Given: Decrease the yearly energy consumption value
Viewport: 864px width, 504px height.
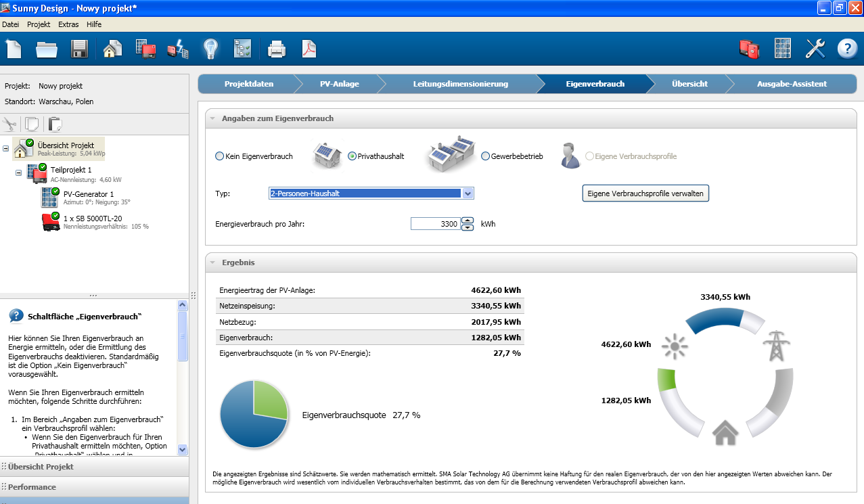Looking at the screenshot, I should [468, 227].
